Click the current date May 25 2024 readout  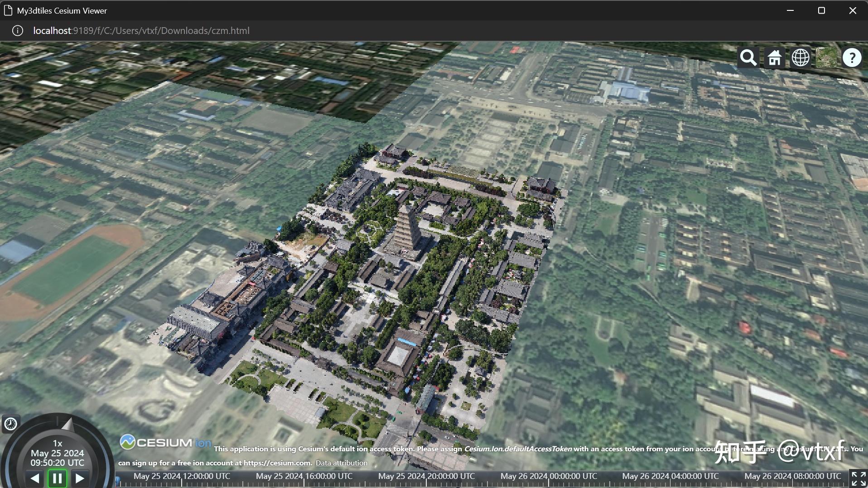click(58, 453)
